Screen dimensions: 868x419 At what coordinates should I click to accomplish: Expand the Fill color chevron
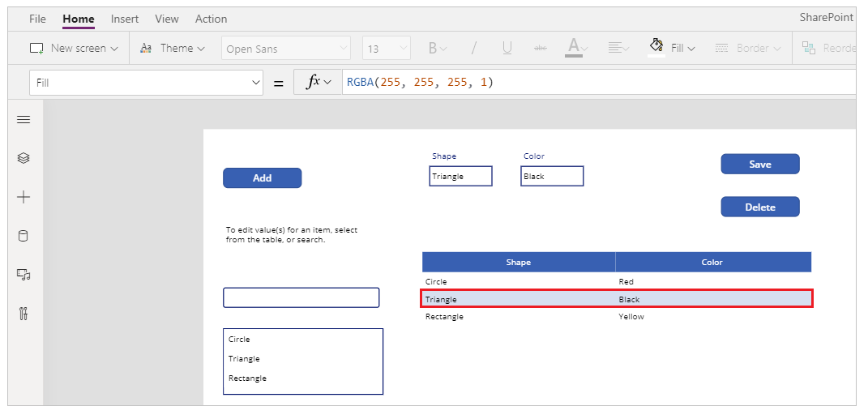coord(691,49)
